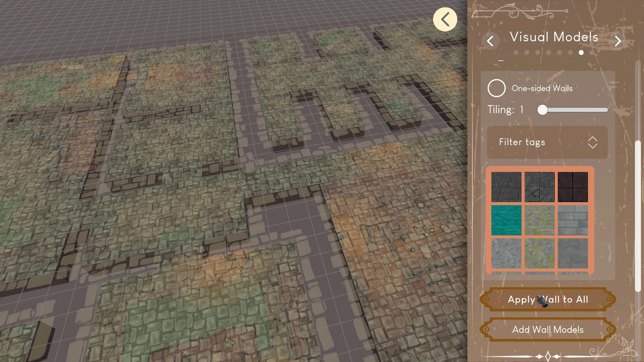Enable the One-sided Walls option
This screenshot has height=362, width=644.
[x=496, y=88]
